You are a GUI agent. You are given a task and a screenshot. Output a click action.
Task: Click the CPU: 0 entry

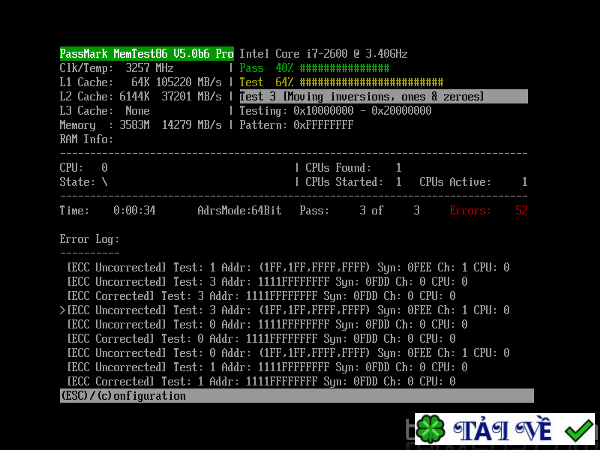(84, 168)
